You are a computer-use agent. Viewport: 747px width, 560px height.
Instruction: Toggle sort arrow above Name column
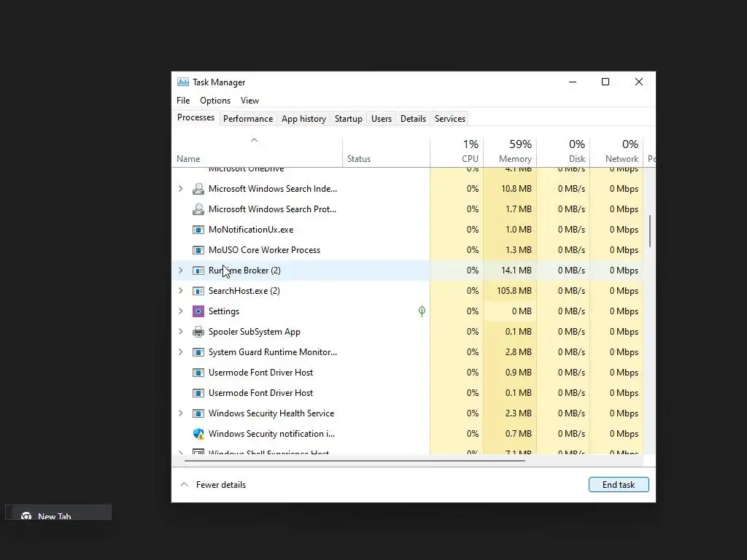(x=254, y=140)
